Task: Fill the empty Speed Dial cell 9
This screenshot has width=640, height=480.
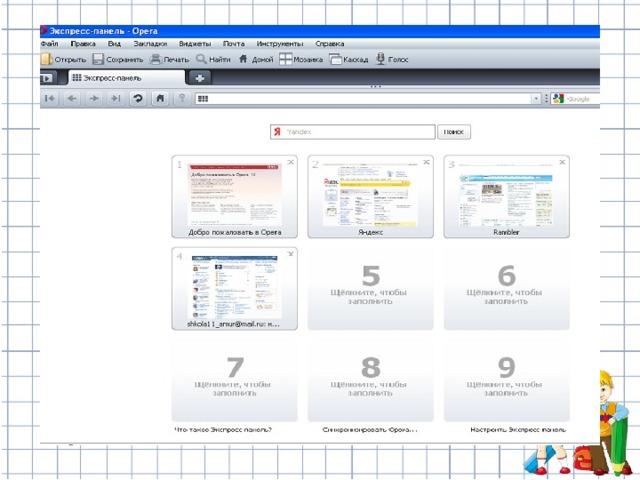Action: click(x=507, y=380)
